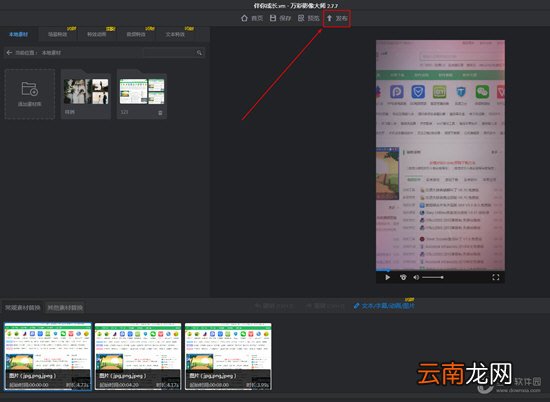Play the preview video
Viewport: 550px width, 402px height.
click(x=387, y=277)
